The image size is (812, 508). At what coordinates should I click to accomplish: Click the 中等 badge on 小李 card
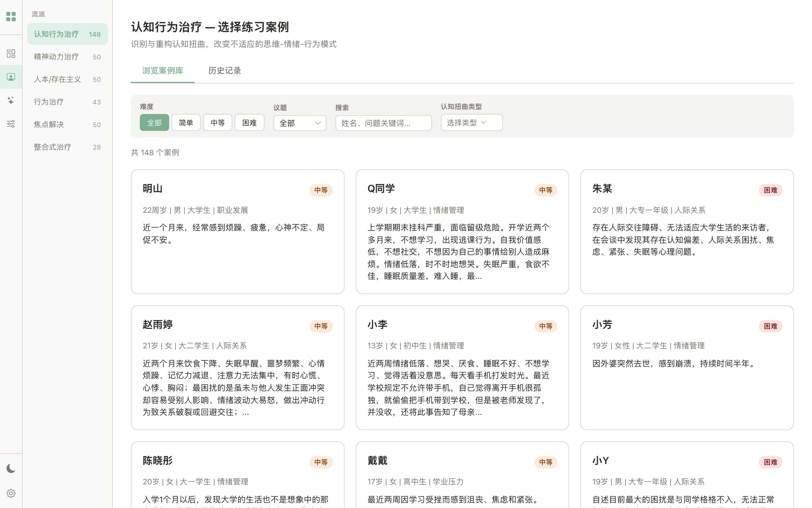546,326
